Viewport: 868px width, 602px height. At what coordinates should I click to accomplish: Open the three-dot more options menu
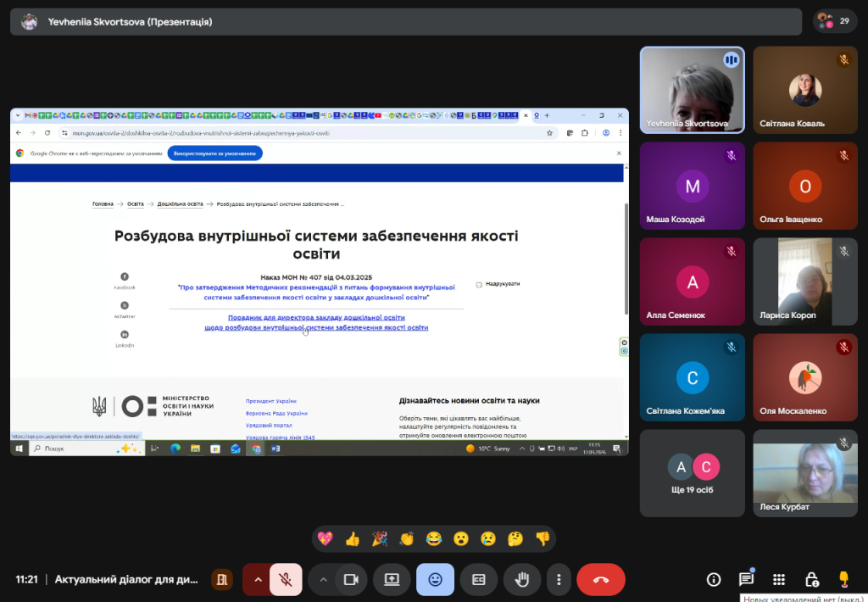(x=559, y=580)
